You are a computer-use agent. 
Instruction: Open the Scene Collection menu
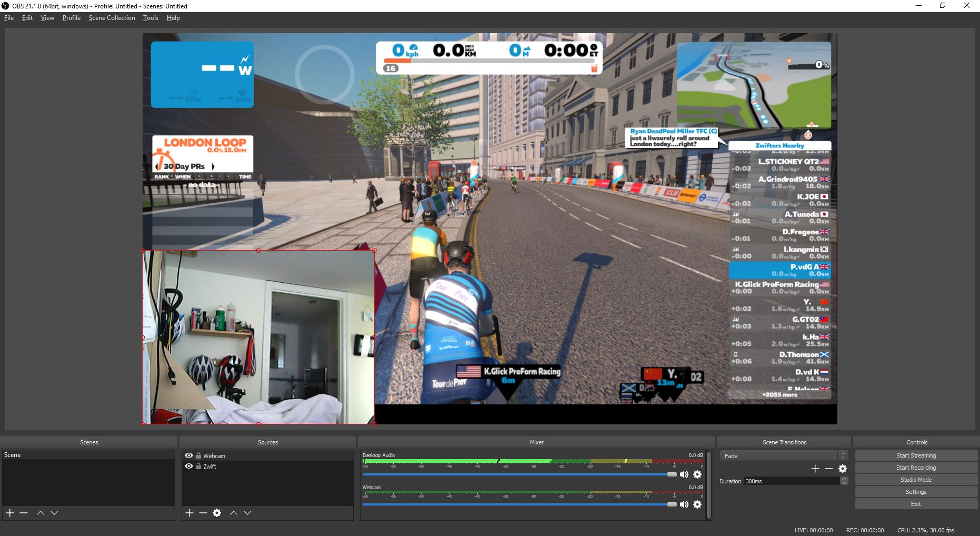[112, 18]
